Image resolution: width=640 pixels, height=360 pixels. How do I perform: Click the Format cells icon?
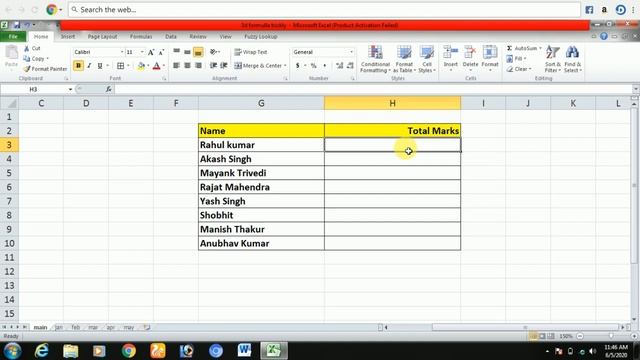coord(490,53)
